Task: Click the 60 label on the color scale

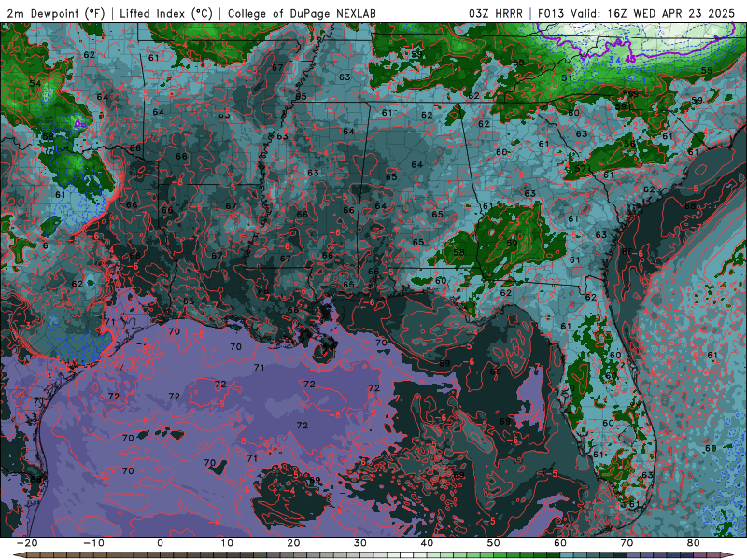Action: click(x=560, y=543)
